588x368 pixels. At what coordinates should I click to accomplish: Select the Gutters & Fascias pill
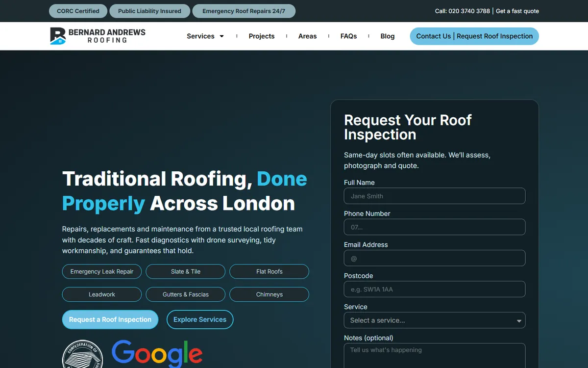186,294
